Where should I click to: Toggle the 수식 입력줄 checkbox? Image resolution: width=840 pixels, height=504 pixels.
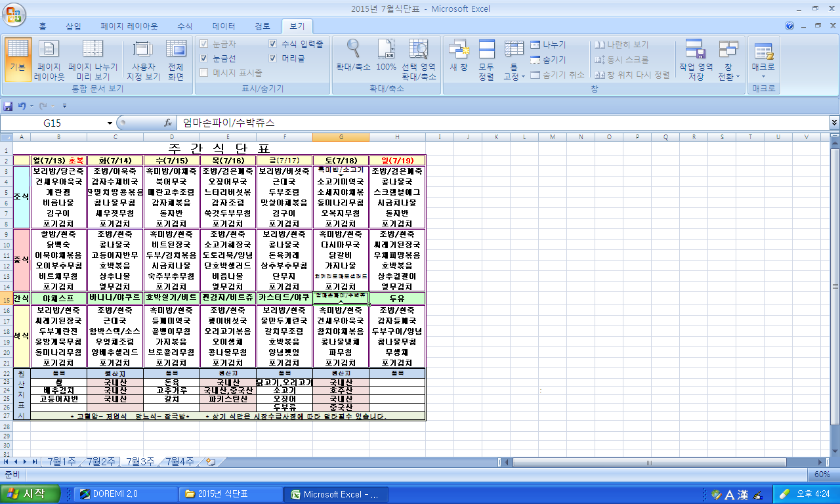pyautogui.click(x=273, y=44)
